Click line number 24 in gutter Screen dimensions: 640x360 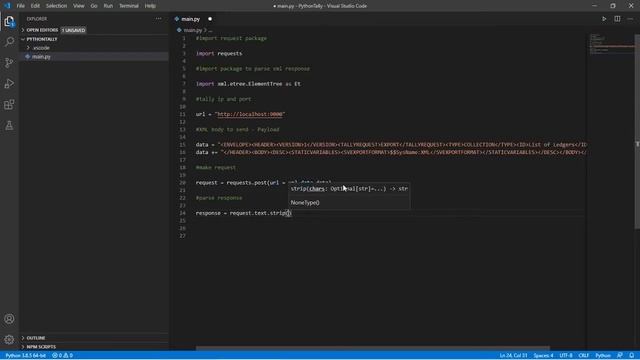tap(182, 213)
